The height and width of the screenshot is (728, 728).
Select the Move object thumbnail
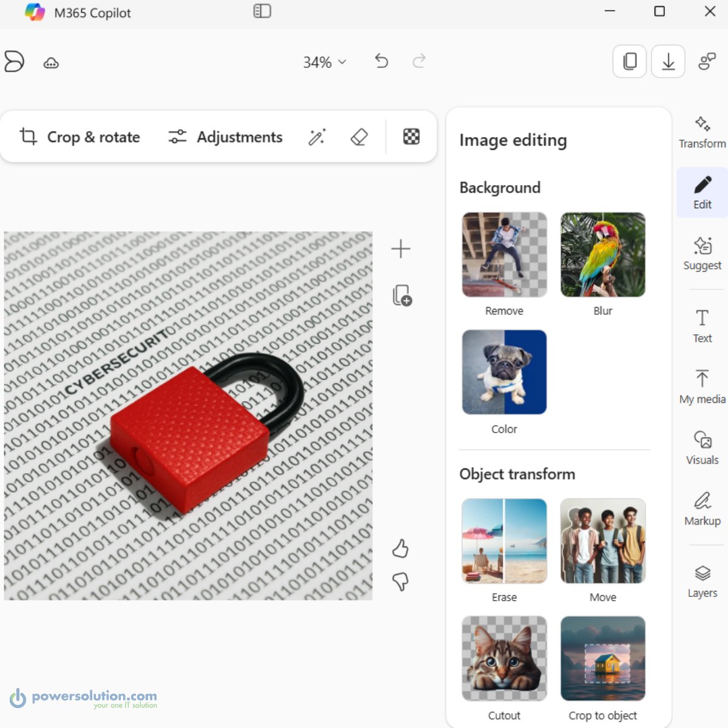[x=603, y=541]
